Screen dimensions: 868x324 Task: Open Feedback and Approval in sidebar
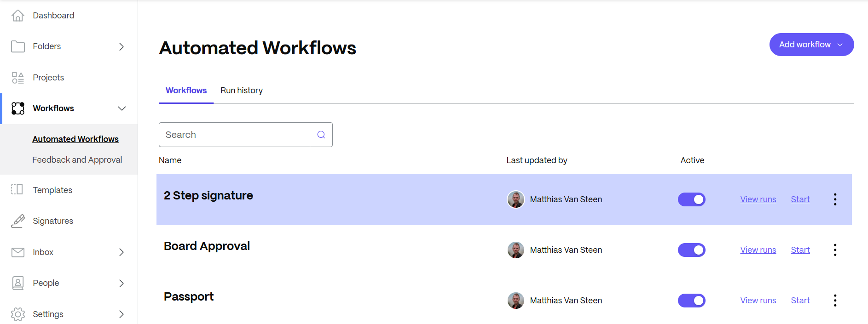click(77, 159)
